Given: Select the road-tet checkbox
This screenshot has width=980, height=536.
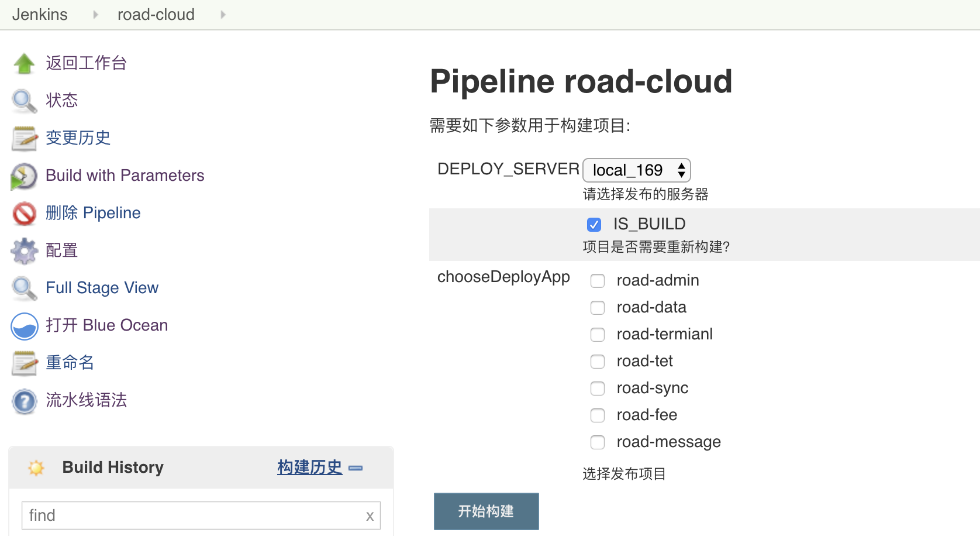Looking at the screenshot, I should pyautogui.click(x=598, y=362).
